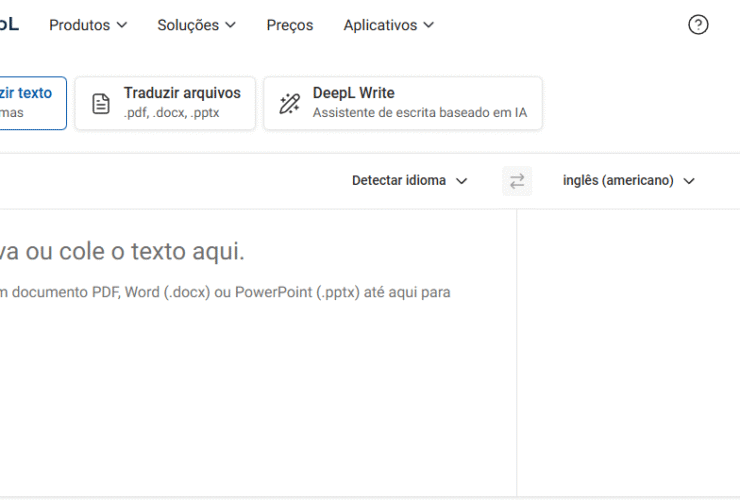This screenshot has height=500, width=740.
Task: Click the translation output panel
Action: pyautogui.click(x=629, y=352)
